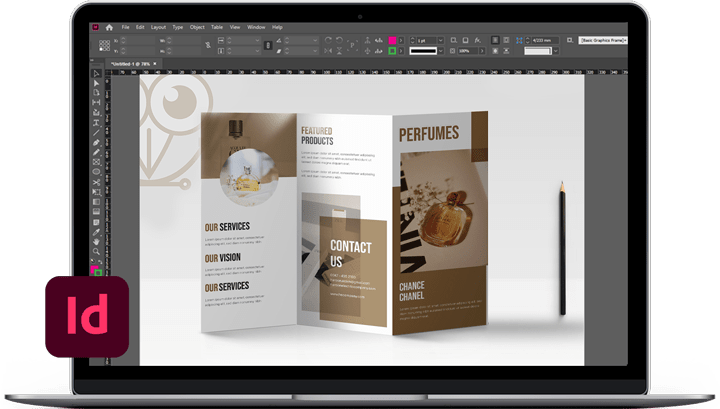The image size is (720, 409).
Task: Open the rotation angle dropdown
Action: click(x=315, y=40)
